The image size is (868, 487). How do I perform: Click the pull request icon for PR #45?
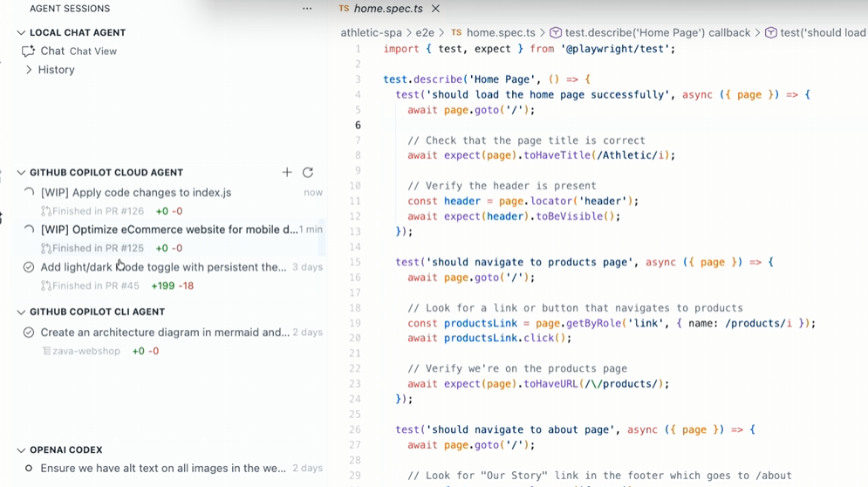coord(46,286)
